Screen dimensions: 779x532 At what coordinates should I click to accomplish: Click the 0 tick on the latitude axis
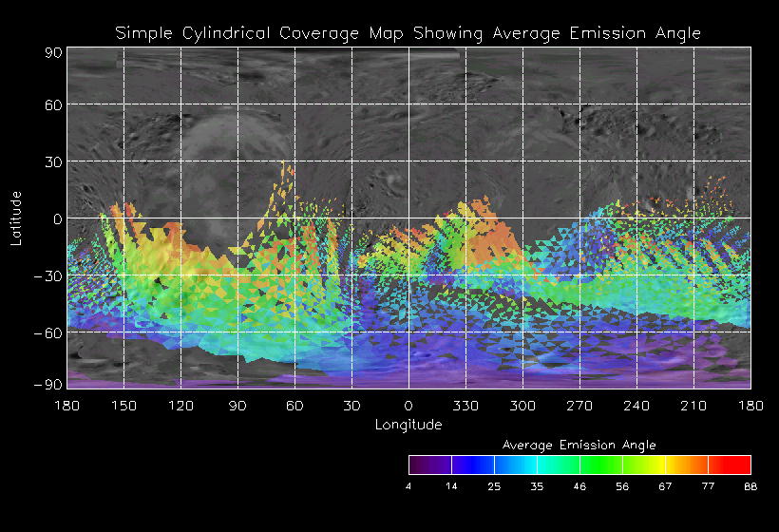[56, 219]
